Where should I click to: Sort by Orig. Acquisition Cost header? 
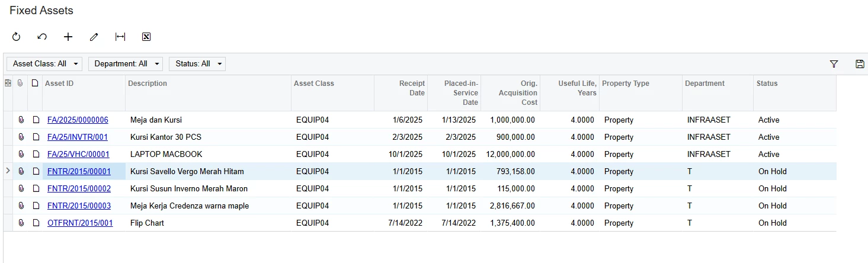point(510,93)
